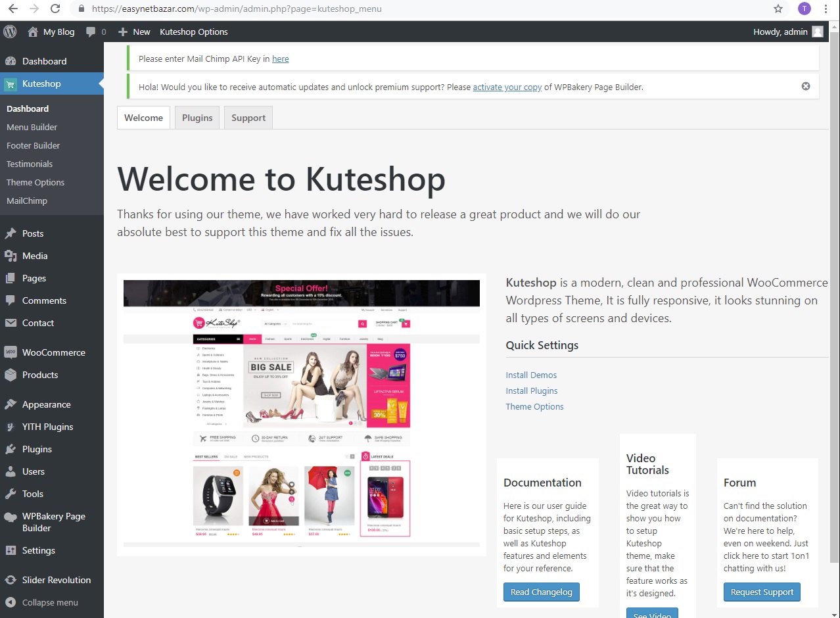
Task: Open the Install Plugins quick setting
Action: pyautogui.click(x=532, y=391)
